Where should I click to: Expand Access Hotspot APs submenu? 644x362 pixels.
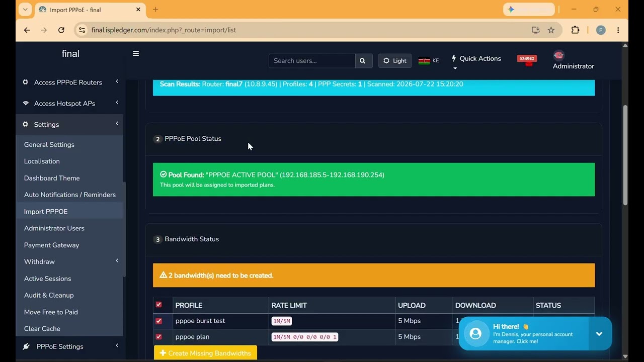(117, 103)
